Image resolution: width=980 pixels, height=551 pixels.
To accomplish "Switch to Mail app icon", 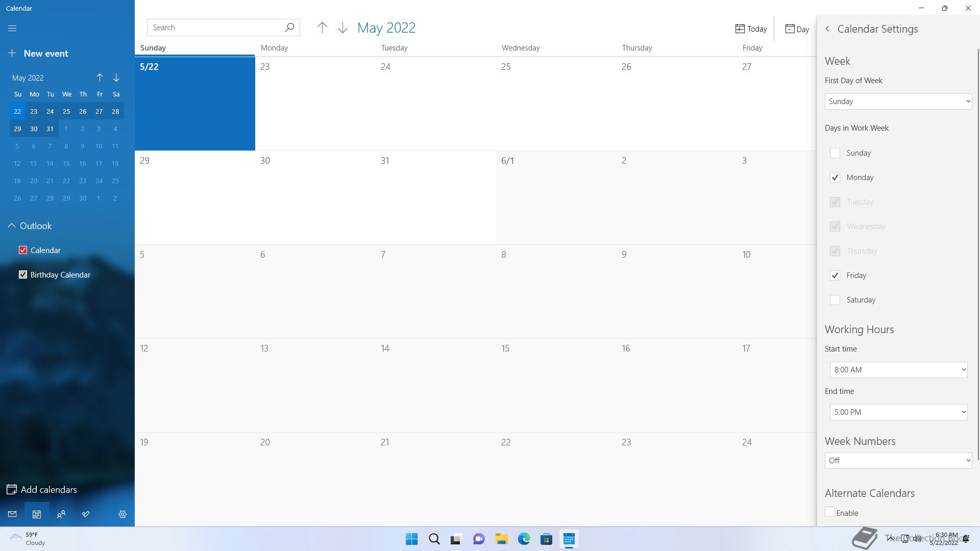I will (x=12, y=514).
